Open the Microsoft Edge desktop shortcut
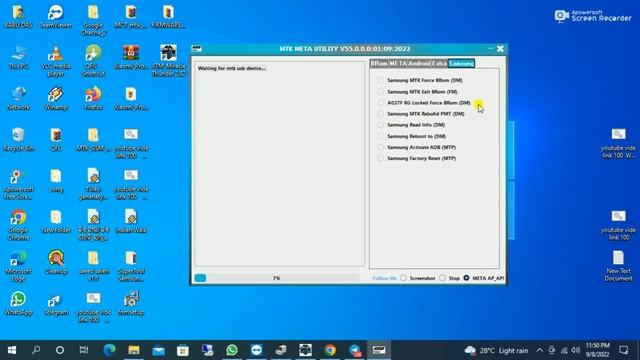 [x=18, y=266]
